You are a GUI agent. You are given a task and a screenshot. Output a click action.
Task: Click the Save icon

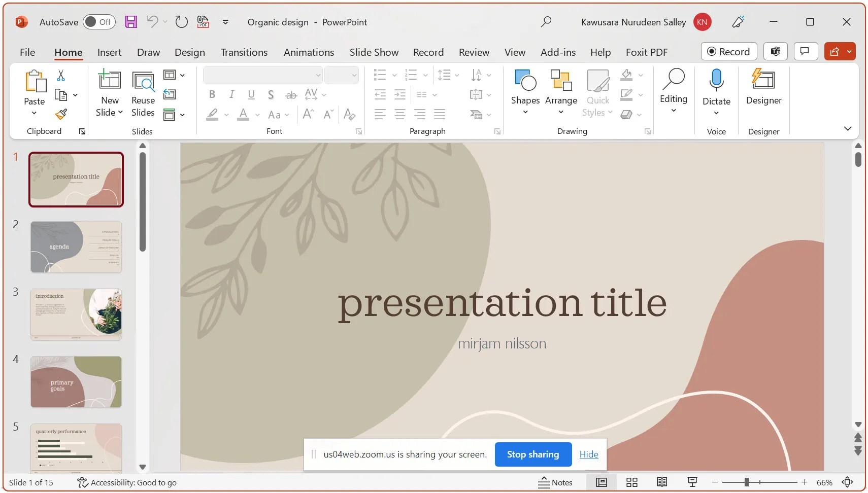tap(130, 22)
